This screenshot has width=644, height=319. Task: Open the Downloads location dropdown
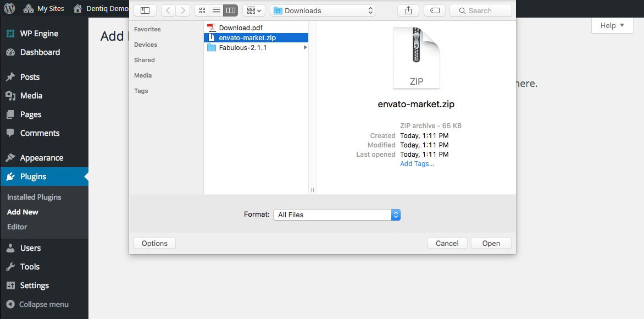(x=323, y=10)
